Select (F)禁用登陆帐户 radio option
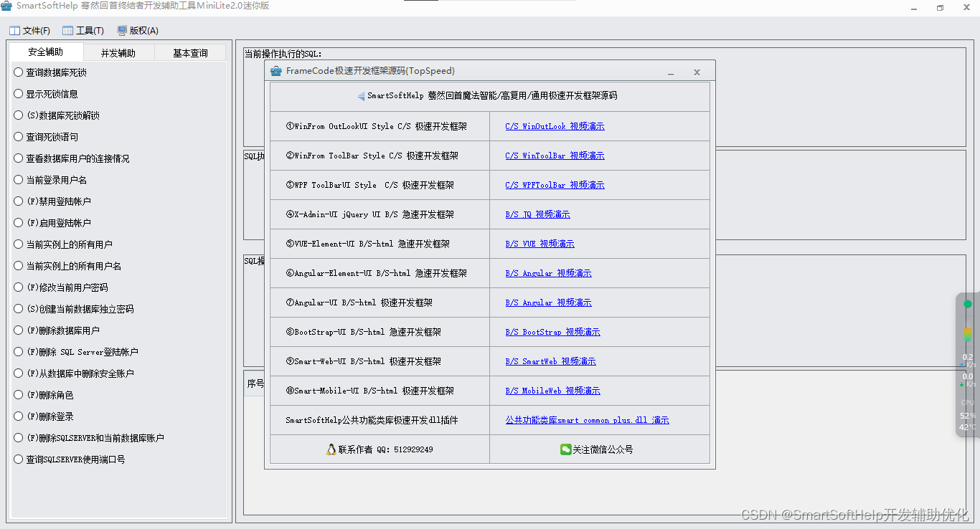Image resolution: width=980 pixels, height=529 pixels. coord(52,201)
